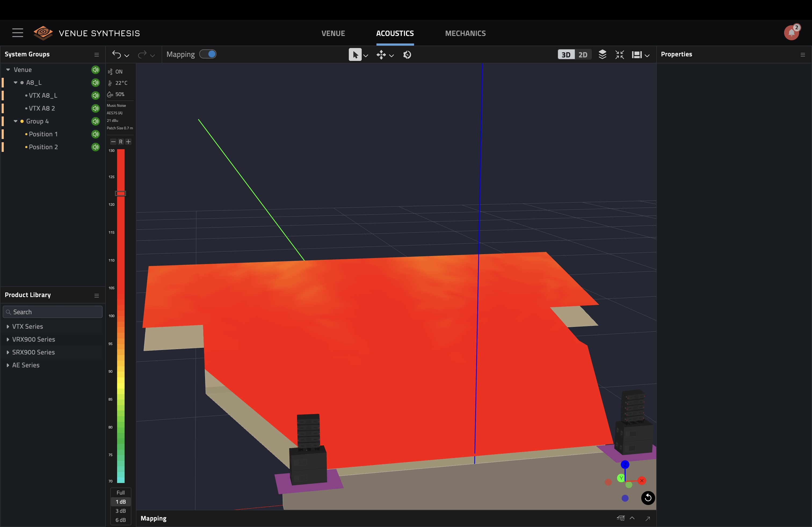Screen dimensions: 812x527
Task: Click the wind/air absorption ON icon
Action: (x=110, y=72)
